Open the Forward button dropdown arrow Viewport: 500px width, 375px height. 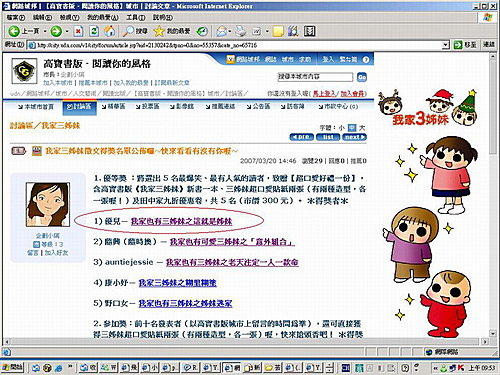click(67, 31)
